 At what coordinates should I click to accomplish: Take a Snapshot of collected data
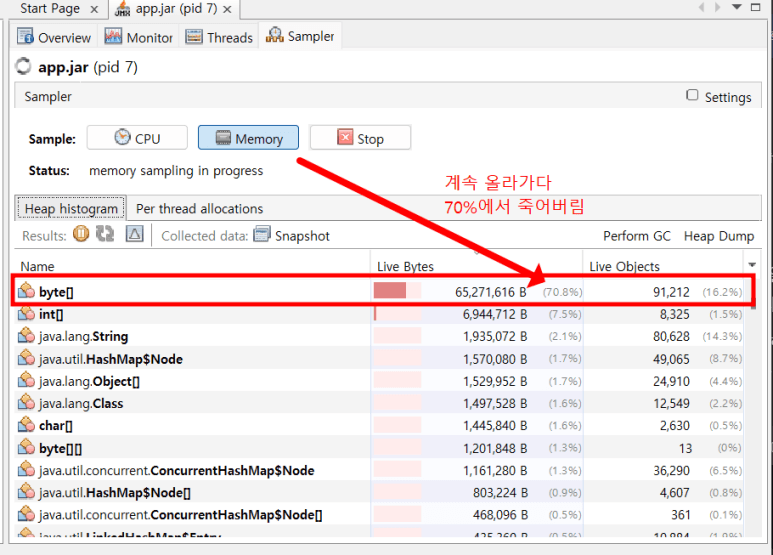pyautogui.click(x=291, y=236)
